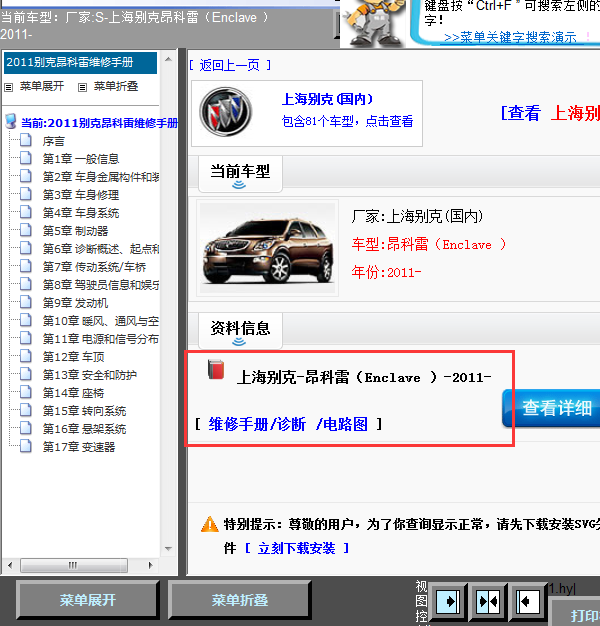600x626 pixels.
Task: Click 菜单关键字搜索演示 link
Action: pyautogui.click(x=510, y=38)
